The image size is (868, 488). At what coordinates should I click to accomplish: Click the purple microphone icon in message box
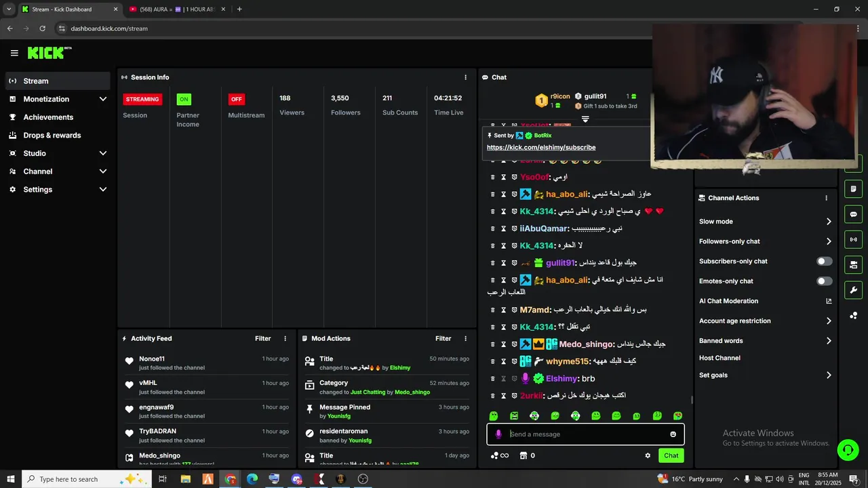click(498, 434)
